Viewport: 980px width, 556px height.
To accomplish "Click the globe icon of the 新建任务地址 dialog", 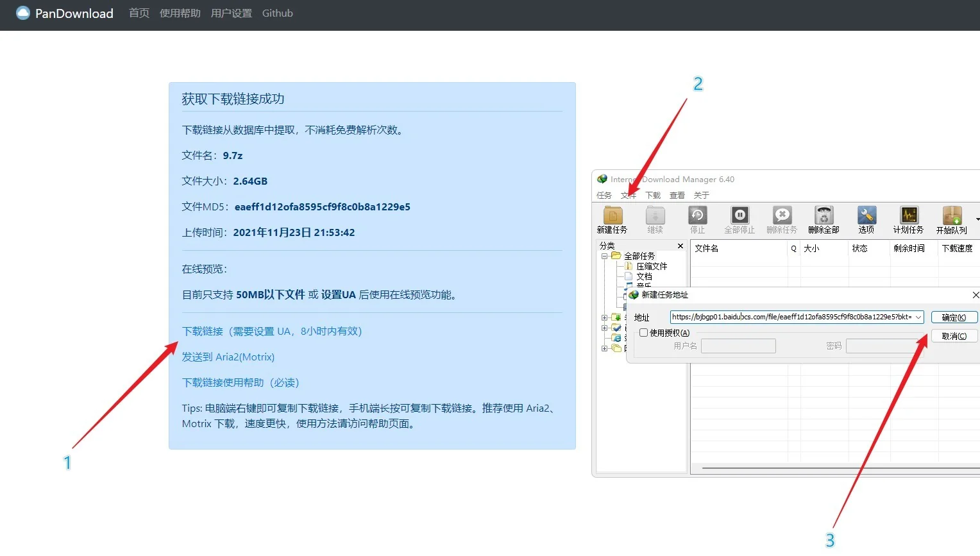I will (634, 295).
